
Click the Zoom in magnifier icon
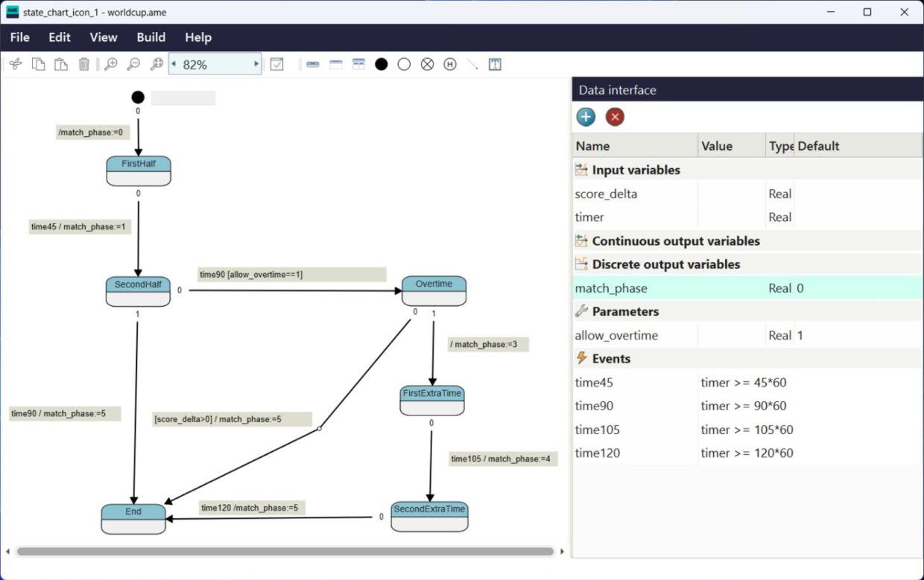pos(111,65)
